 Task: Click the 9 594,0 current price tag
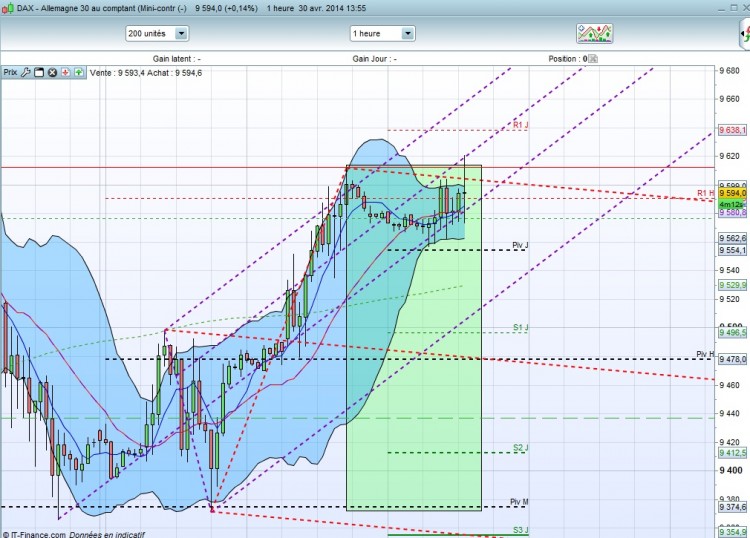click(732, 193)
